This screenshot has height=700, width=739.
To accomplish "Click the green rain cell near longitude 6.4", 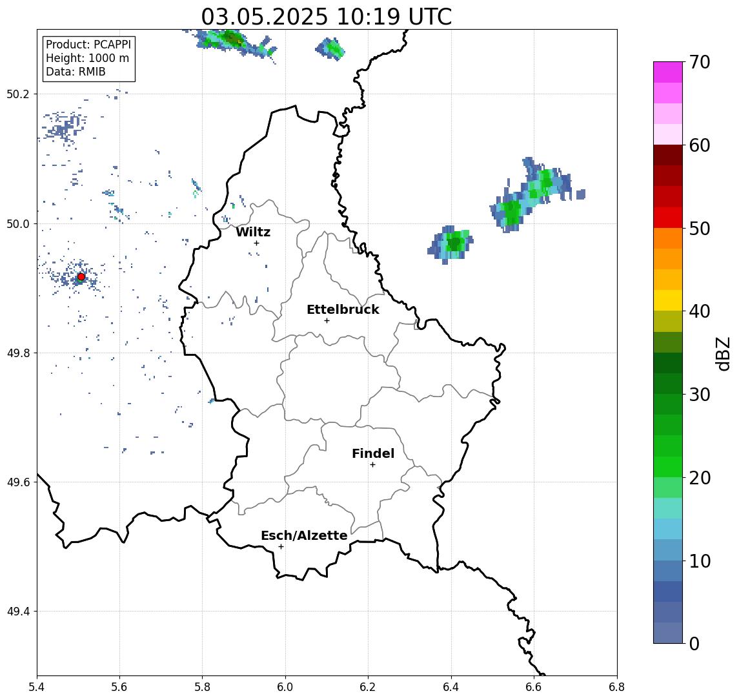I will pyautogui.click(x=451, y=244).
